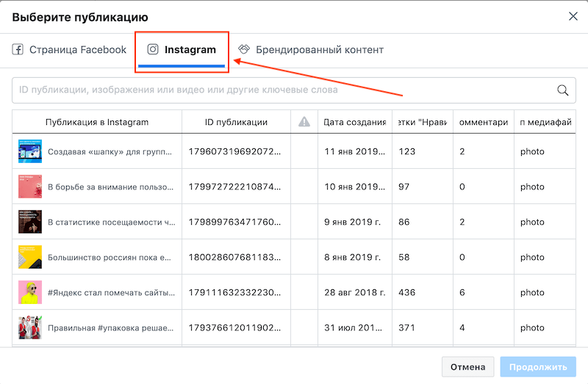Screen dimensions: 588x384
Task: Click the search magnifier icon
Action: (x=562, y=90)
